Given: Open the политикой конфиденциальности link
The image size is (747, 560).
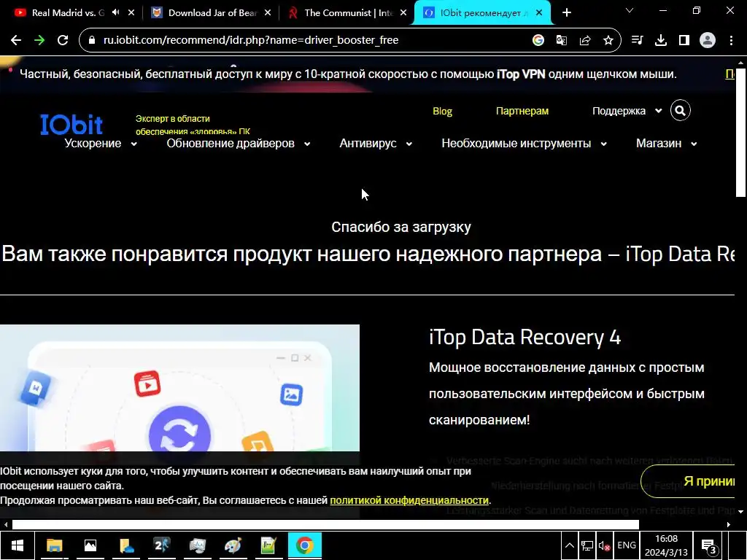Looking at the screenshot, I should (x=409, y=500).
